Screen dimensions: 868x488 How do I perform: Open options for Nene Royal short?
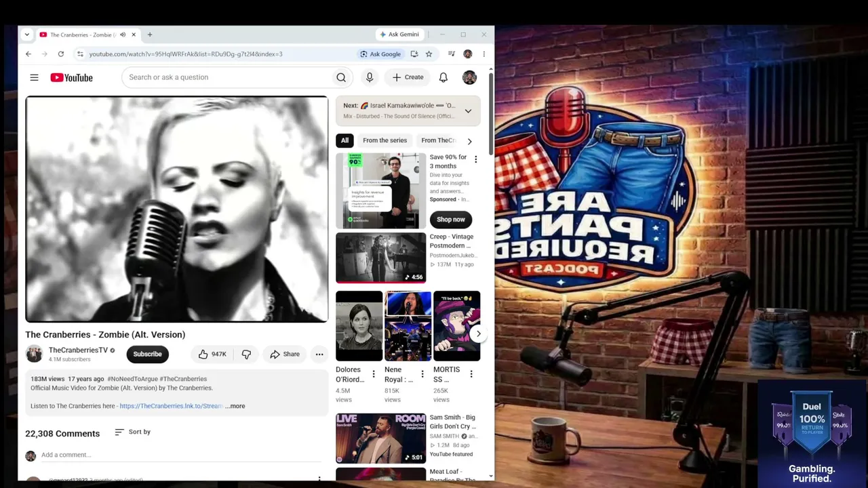(x=422, y=373)
